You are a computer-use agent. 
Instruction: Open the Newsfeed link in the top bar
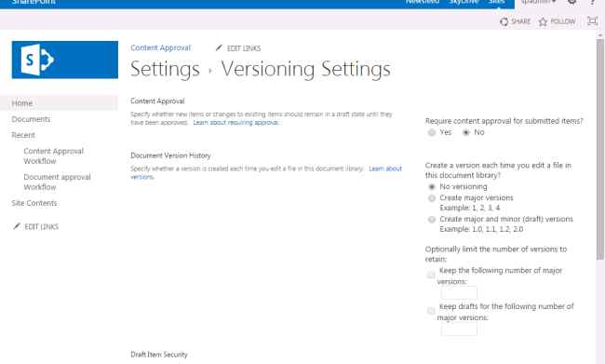(423, 2)
